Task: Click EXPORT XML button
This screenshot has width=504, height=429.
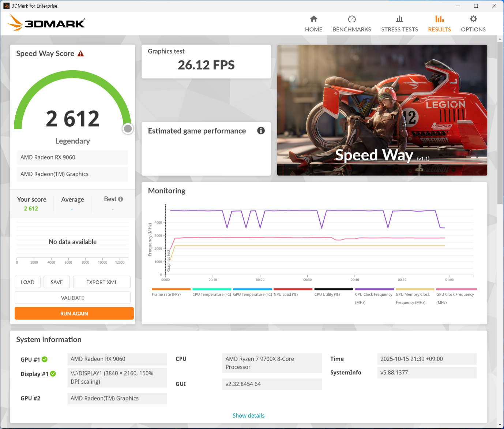Action: pyautogui.click(x=102, y=282)
